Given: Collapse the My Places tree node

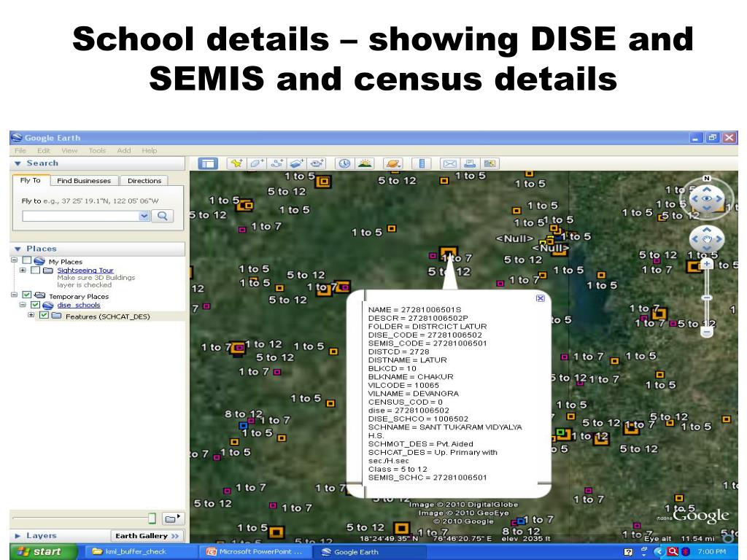Looking at the screenshot, I should [x=15, y=260].
